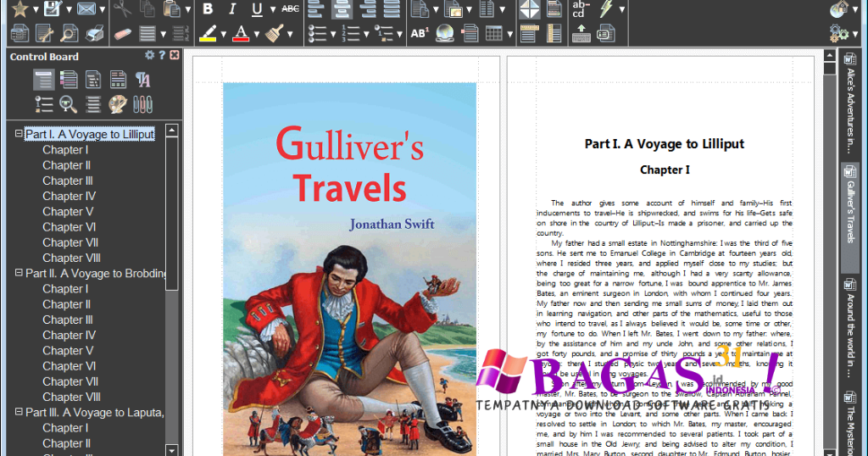Screen dimensions: 868x456
Task: Click the lightning bolt icon
Action: (607, 8)
